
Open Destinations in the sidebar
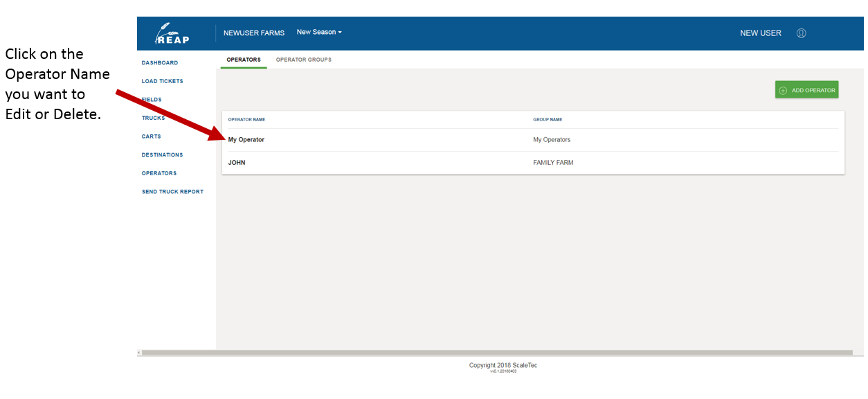click(x=163, y=154)
